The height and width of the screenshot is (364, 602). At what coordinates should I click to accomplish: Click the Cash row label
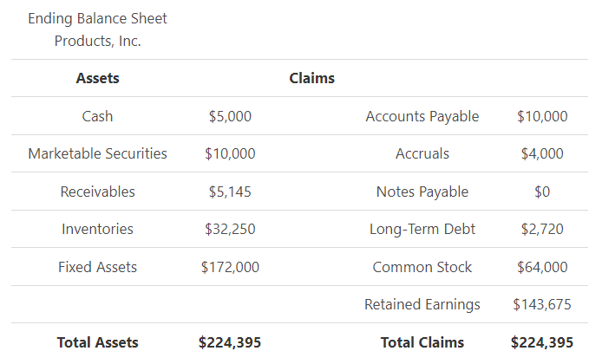coord(97,116)
